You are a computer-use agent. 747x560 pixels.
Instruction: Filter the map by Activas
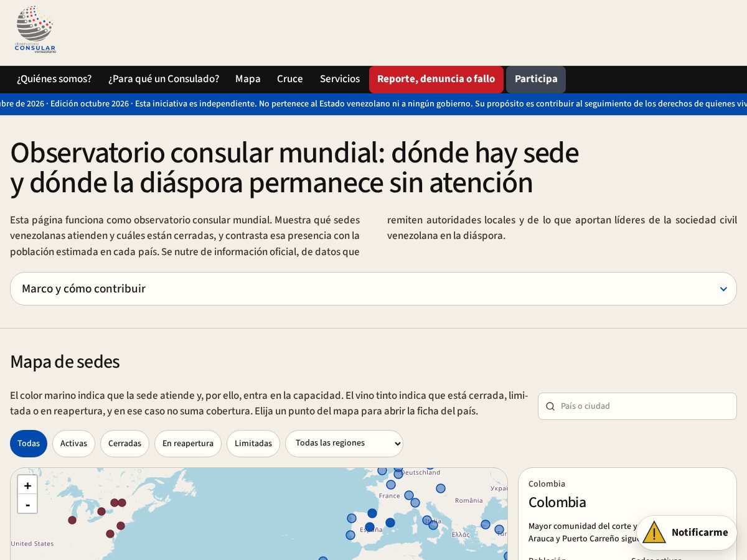click(x=73, y=444)
